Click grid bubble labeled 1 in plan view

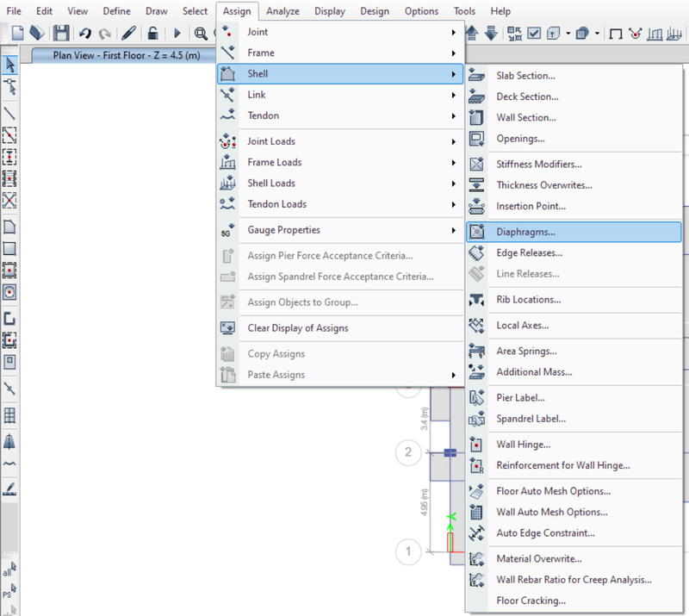point(408,551)
